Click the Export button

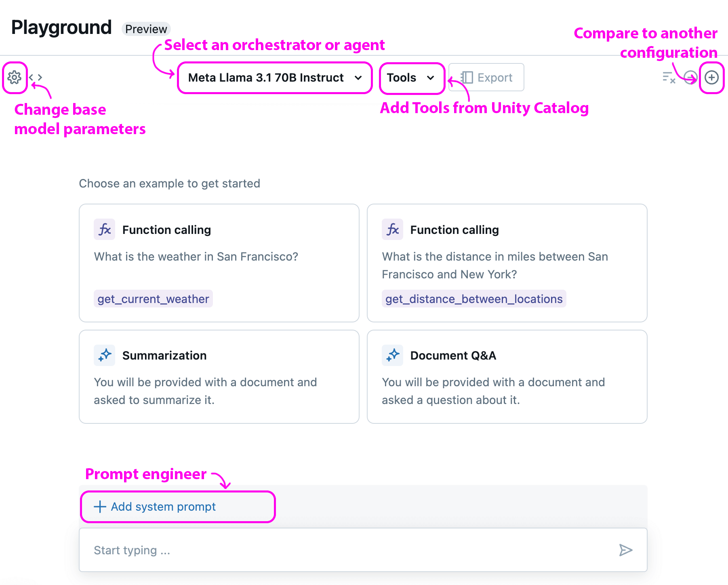(x=487, y=78)
